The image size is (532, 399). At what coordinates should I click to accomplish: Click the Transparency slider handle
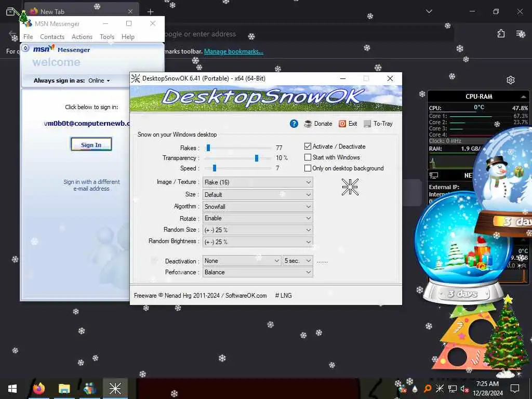pyautogui.click(x=257, y=158)
